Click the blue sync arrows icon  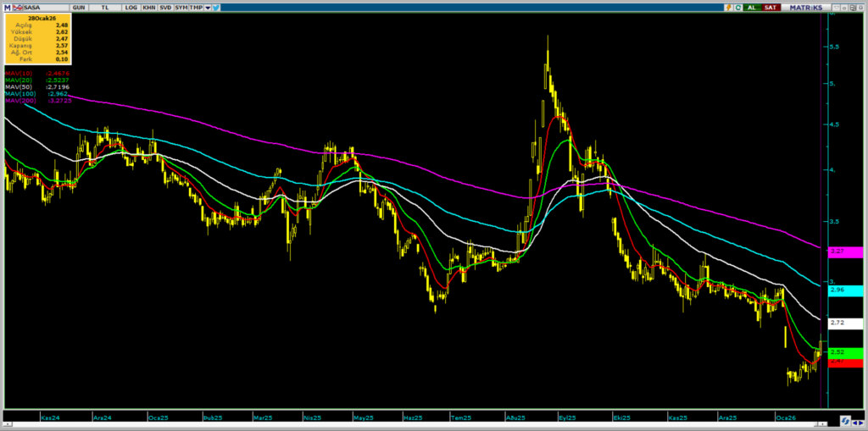[843, 420]
